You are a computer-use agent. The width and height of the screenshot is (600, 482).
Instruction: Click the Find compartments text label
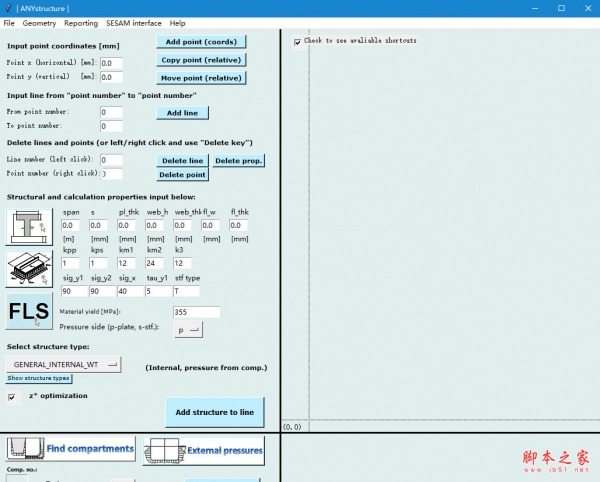(x=90, y=448)
